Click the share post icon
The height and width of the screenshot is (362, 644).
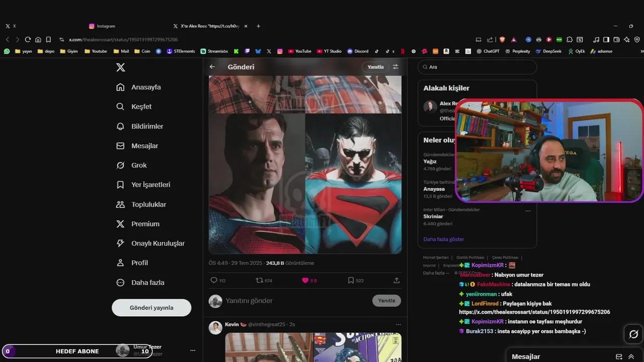tap(396, 281)
